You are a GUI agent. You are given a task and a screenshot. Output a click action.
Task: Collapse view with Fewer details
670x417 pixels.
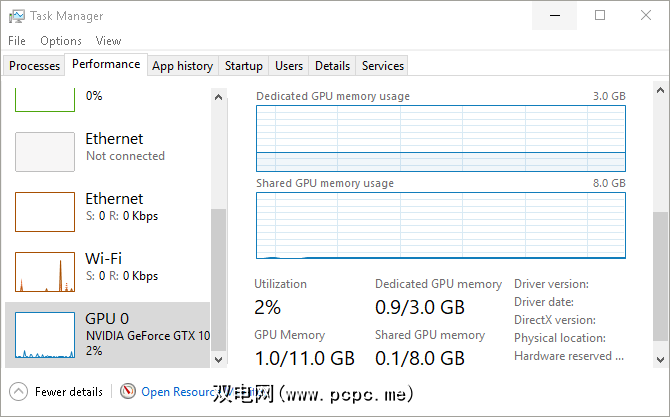[68, 392]
